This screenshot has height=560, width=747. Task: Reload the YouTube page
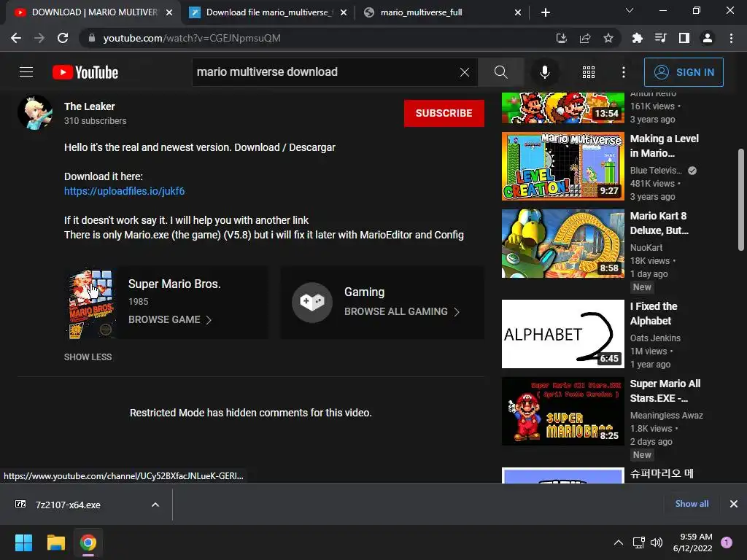tap(63, 38)
